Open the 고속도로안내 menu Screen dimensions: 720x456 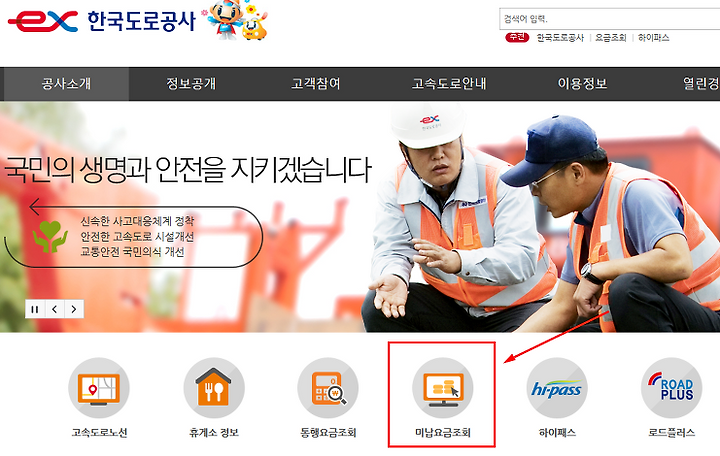click(449, 84)
